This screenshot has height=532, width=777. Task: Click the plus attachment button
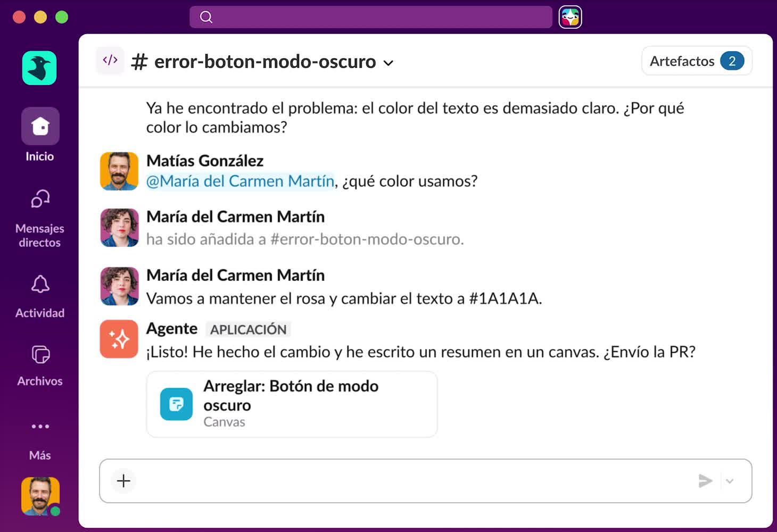pos(123,481)
